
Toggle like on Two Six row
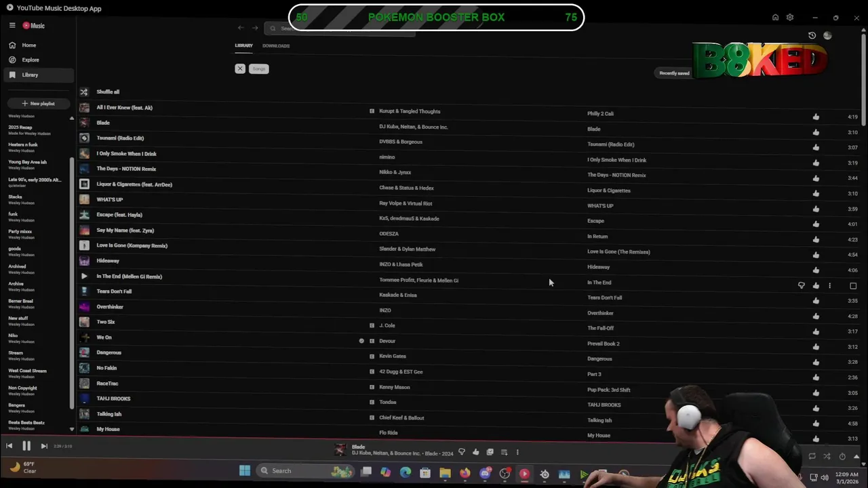(816, 331)
